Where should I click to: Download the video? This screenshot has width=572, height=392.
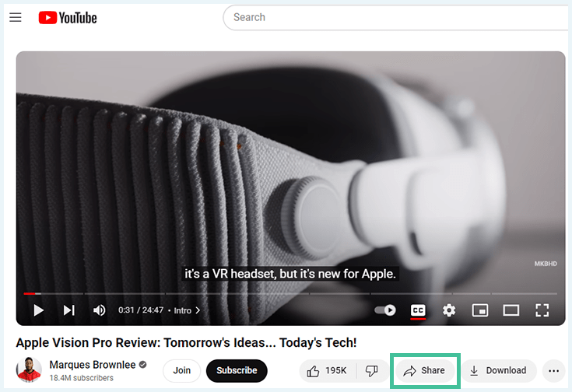[499, 371]
